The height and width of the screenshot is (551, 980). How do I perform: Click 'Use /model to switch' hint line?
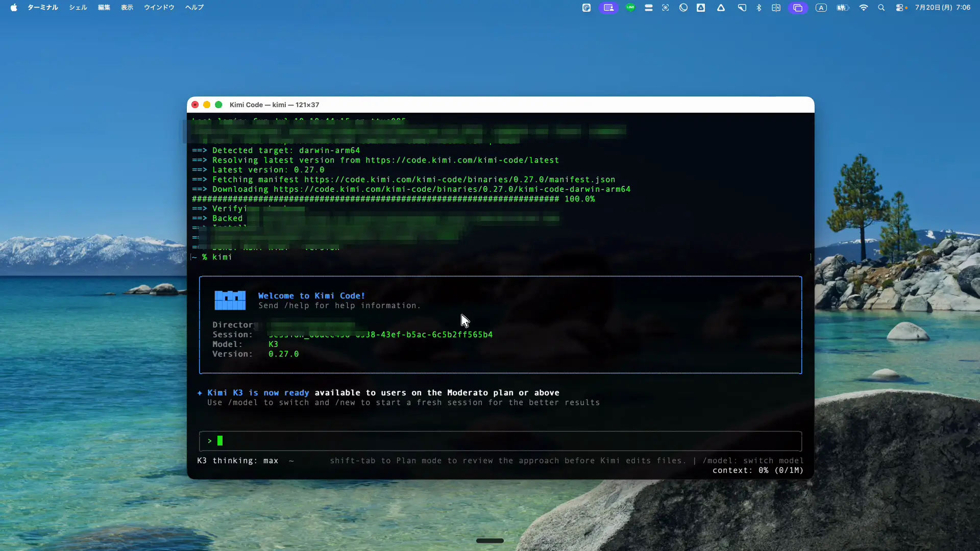pos(403,403)
